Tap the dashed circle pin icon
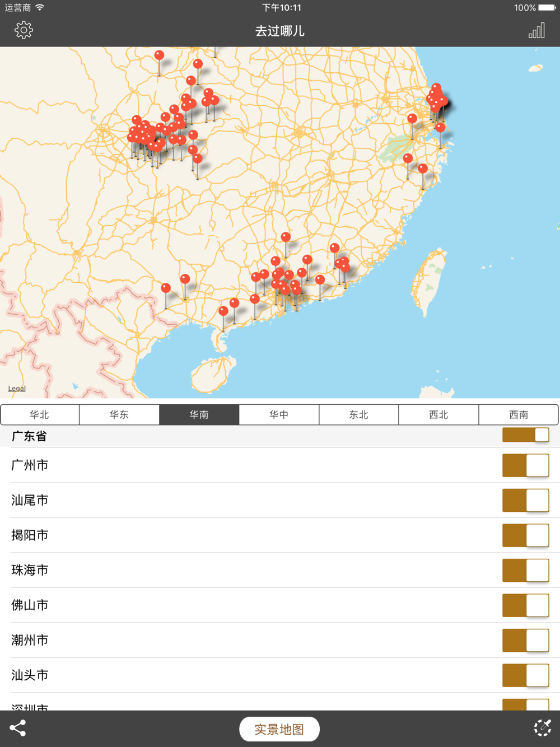 (542, 728)
